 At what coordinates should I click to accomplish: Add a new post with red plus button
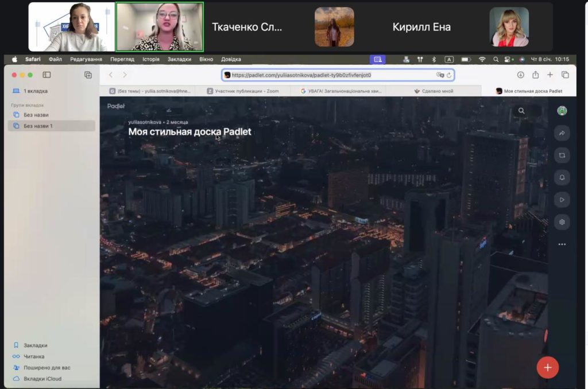point(547,367)
